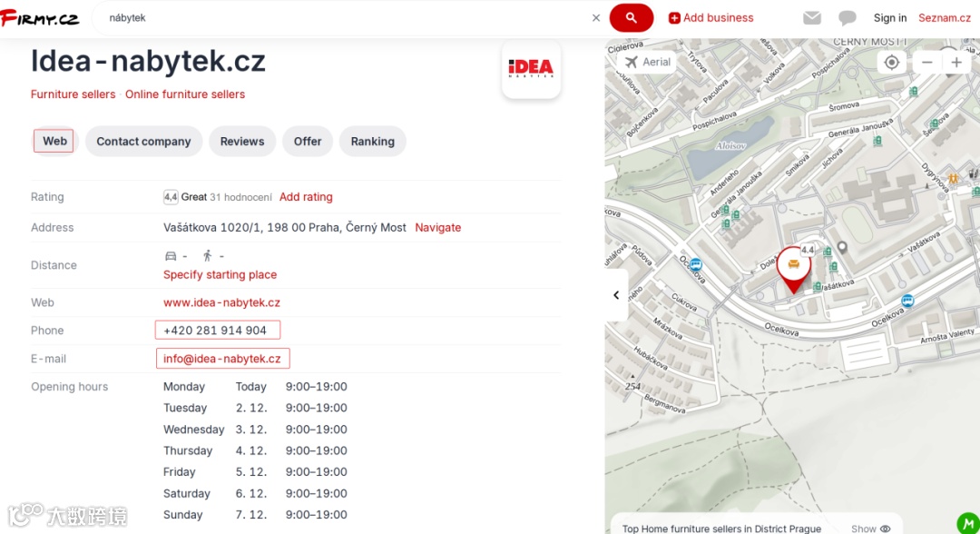
Task: Click the red furniture map pin
Action: point(794,270)
